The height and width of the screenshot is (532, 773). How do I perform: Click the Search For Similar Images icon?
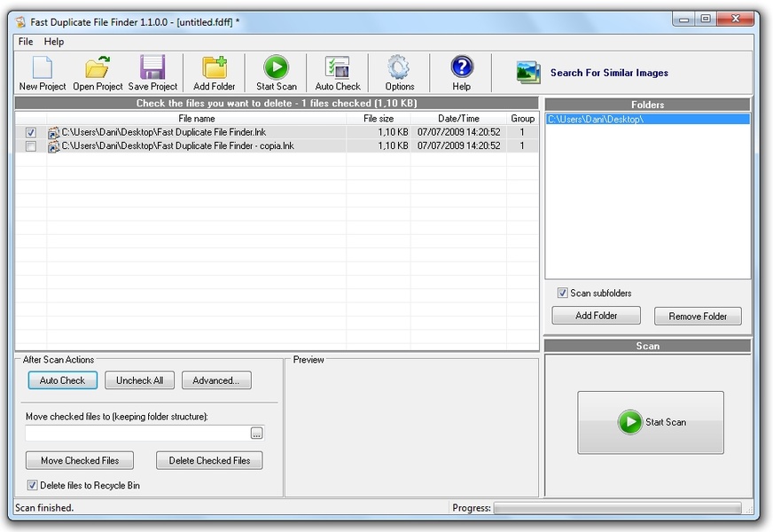coord(528,73)
